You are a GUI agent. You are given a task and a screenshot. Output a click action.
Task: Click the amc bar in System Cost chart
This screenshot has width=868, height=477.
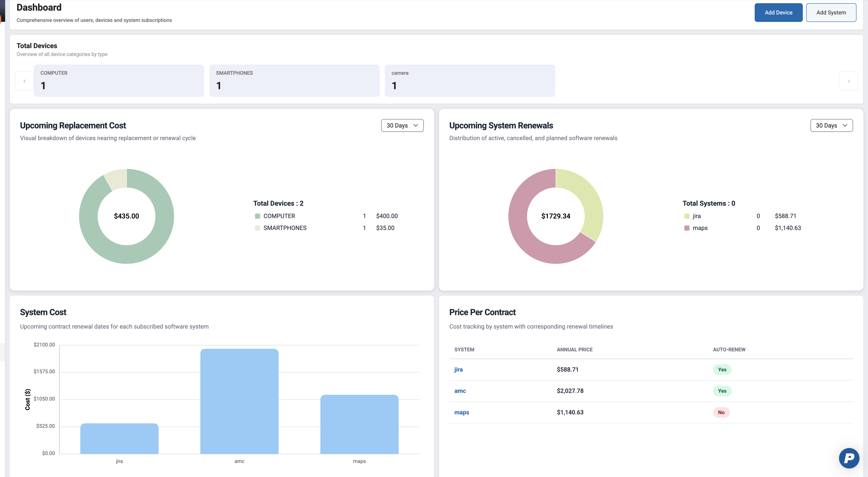tap(239, 401)
